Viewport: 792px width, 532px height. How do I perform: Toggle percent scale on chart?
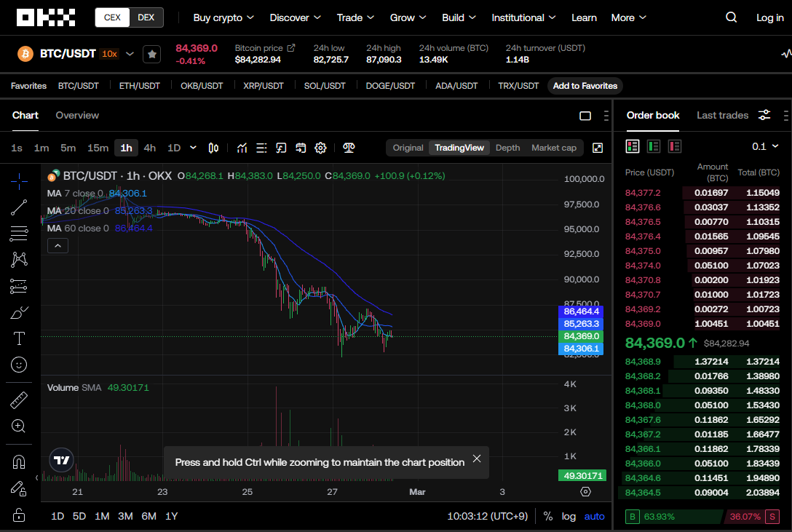(547, 516)
